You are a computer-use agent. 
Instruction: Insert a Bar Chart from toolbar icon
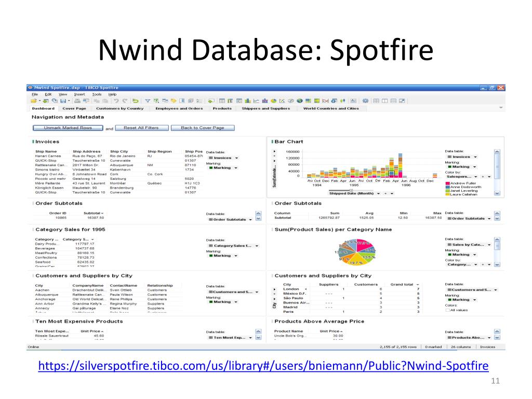click(x=248, y=101)
